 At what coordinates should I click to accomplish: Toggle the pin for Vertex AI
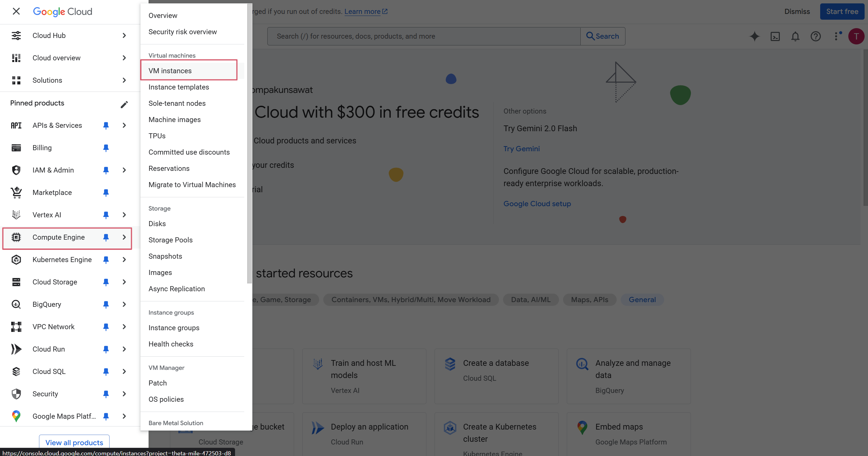click(106, 215)
